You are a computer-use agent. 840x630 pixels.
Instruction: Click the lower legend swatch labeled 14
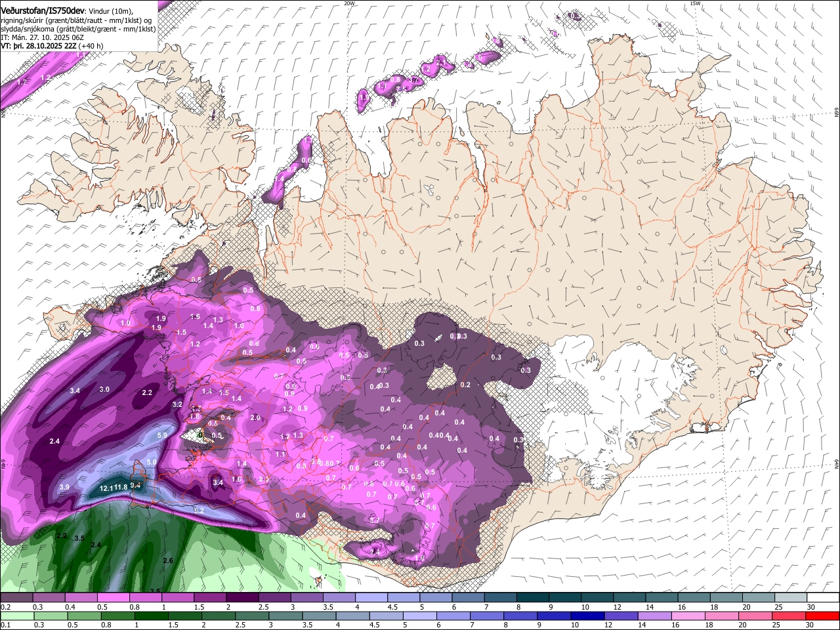coord(654,616)
